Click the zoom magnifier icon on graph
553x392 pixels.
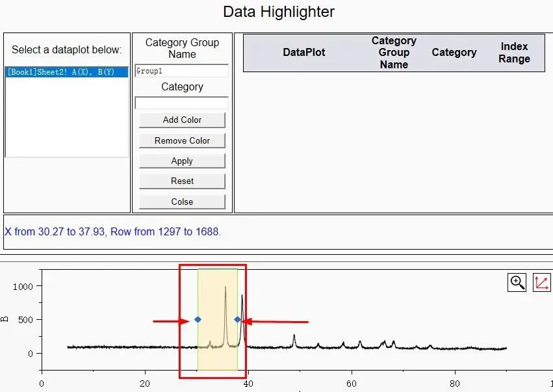coord(517,282)
